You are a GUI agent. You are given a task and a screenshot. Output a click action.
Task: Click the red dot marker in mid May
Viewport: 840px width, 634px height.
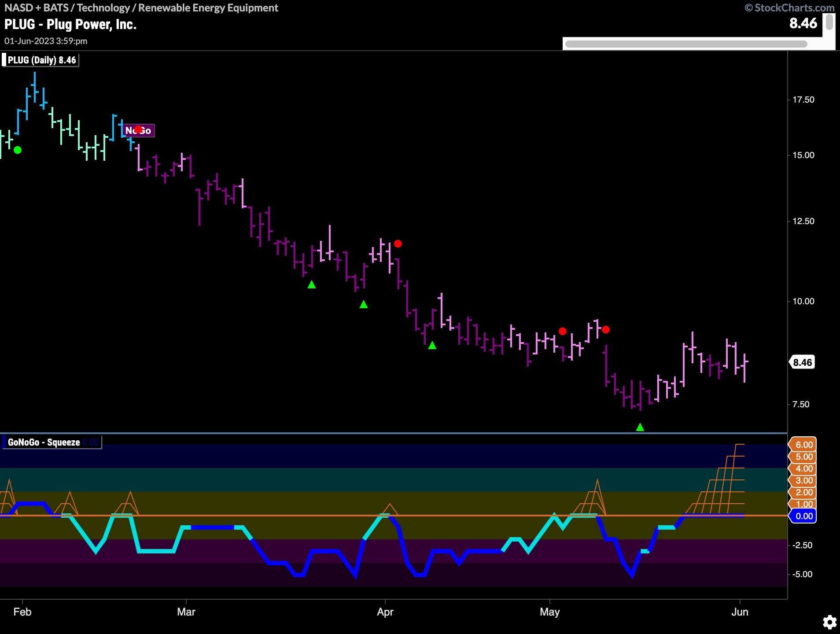point(606,329)
